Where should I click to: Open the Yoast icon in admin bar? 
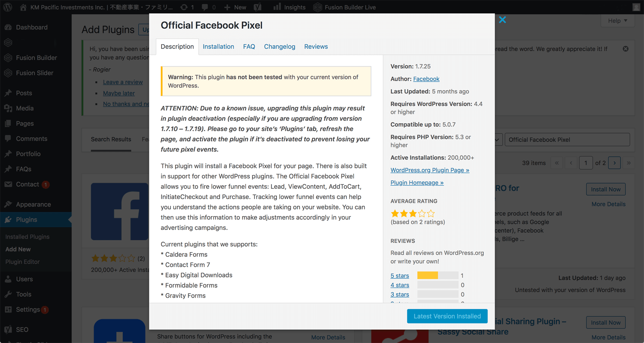click(x=257, y=7)
